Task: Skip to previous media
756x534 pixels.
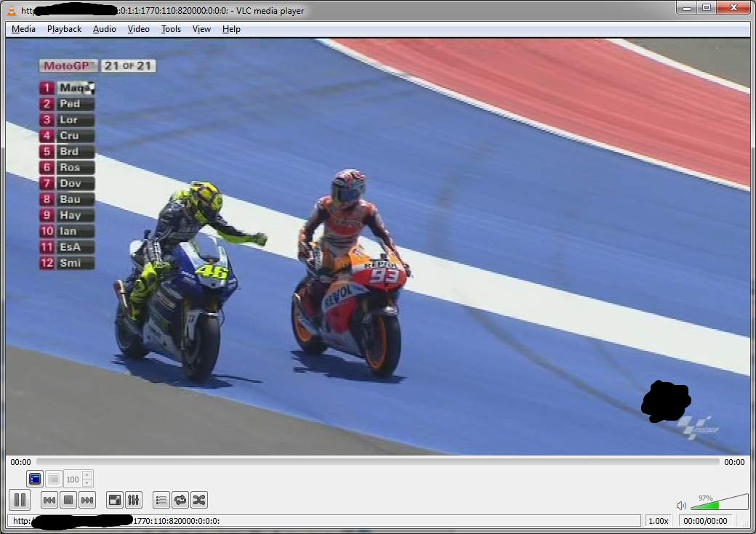Action: coord(49,501)
